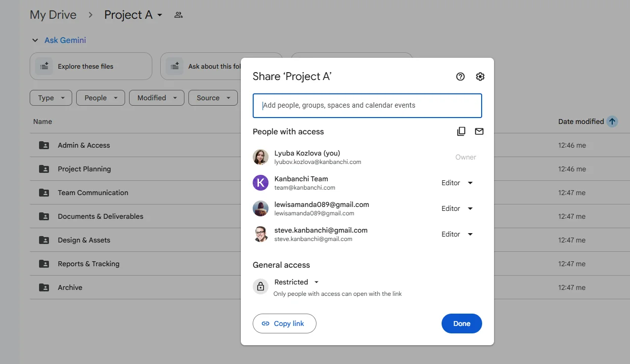Open the Project A breadcrumb menu
This screenshot has width=630, height=364.
pyautogui.click(x=160, y=15)
